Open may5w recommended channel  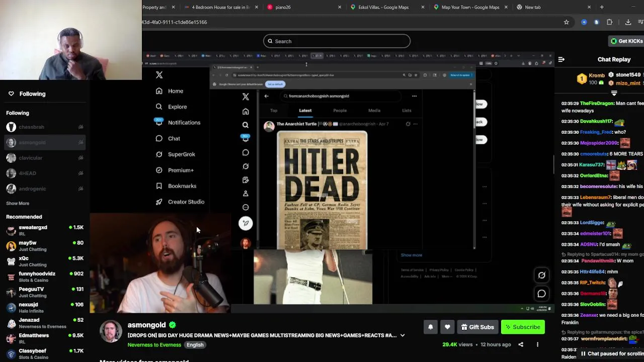point(45,246)
